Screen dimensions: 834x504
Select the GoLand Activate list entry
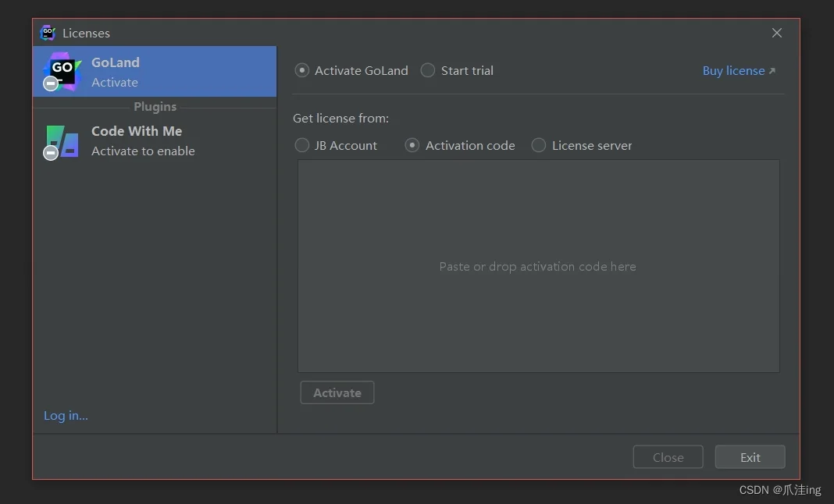click(155, 72)
